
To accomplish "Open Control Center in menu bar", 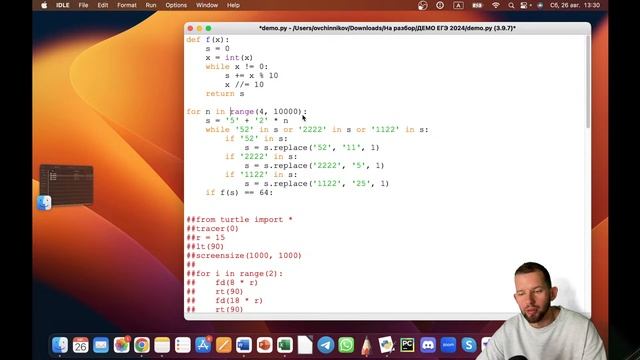I will click(x=524, y=5).
